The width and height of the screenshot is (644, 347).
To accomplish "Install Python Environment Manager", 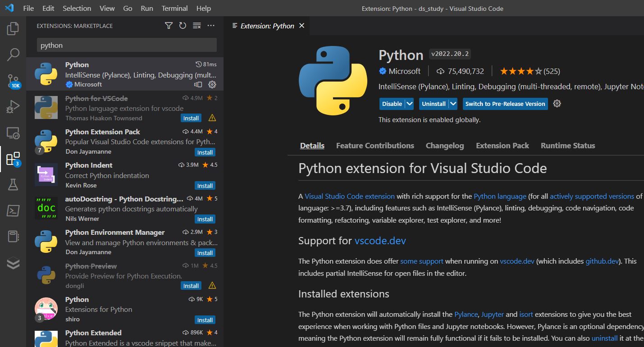I will 205,253.
